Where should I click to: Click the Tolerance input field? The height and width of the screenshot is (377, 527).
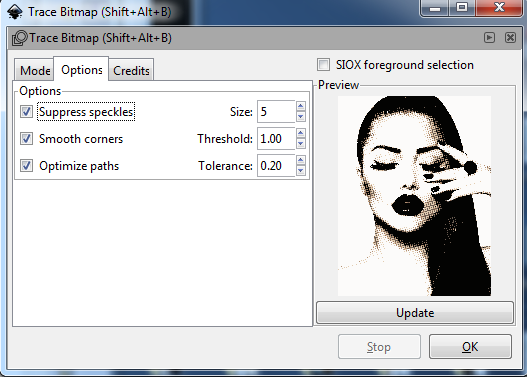[276, 166]
